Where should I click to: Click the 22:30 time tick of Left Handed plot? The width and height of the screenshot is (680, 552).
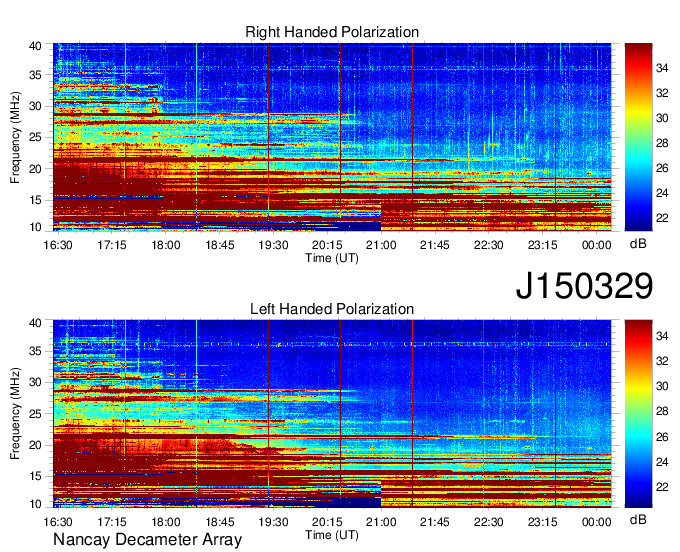click(x=489, y=522)
